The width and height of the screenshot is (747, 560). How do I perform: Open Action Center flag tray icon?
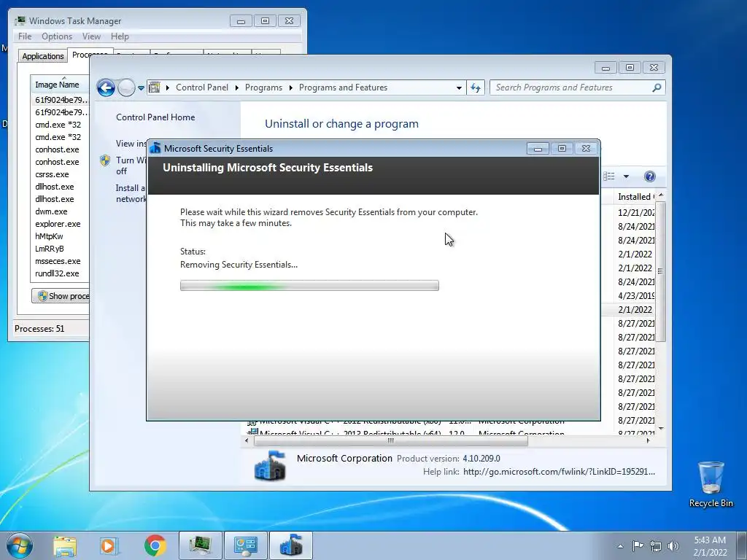pyautogui.click(x=638, y=546)
